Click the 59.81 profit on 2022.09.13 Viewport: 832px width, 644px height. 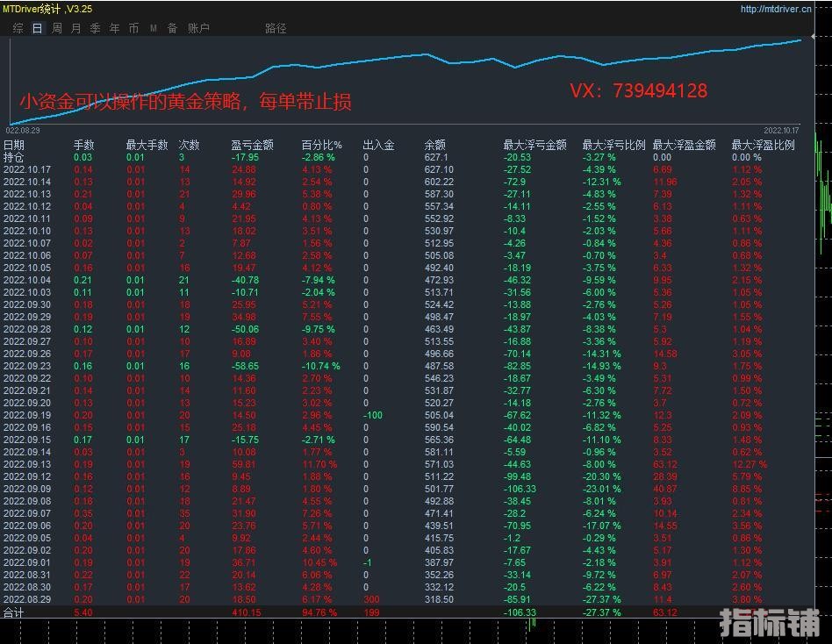[244, 465]
